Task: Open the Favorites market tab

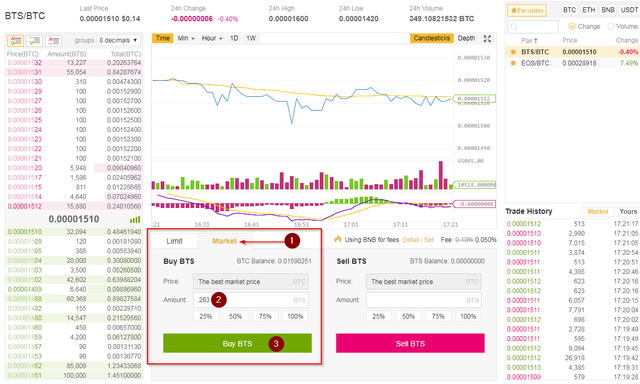Action: tap(527, 10)
